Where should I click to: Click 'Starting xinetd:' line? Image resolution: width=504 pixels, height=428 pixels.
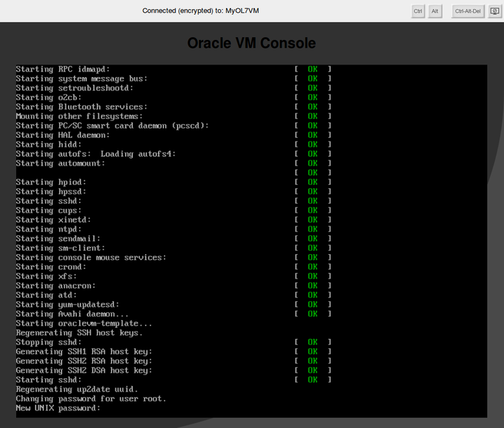(53, 220)
